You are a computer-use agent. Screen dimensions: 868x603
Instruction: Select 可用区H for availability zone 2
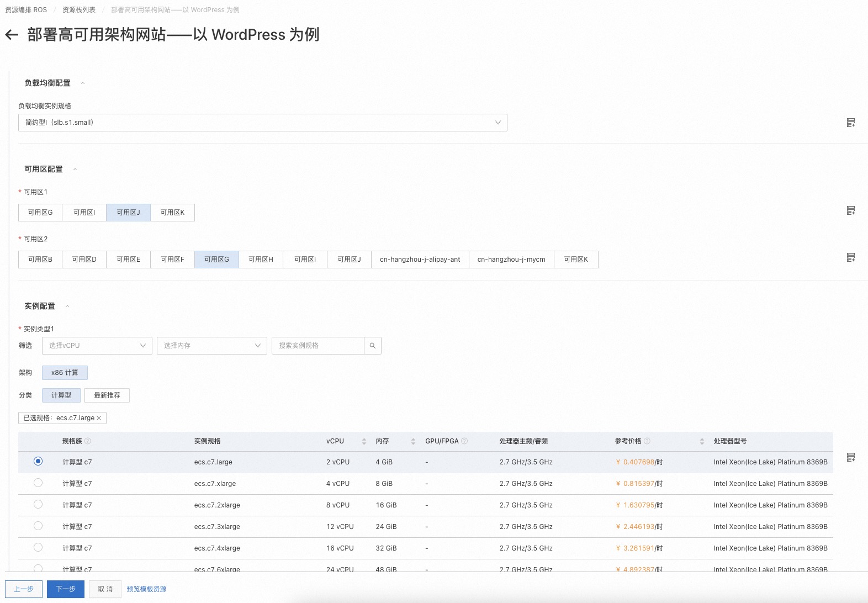(x=261, y=260)
